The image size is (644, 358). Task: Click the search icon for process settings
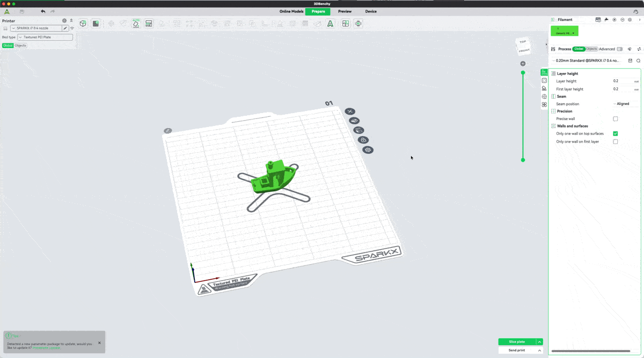[638, 61]
